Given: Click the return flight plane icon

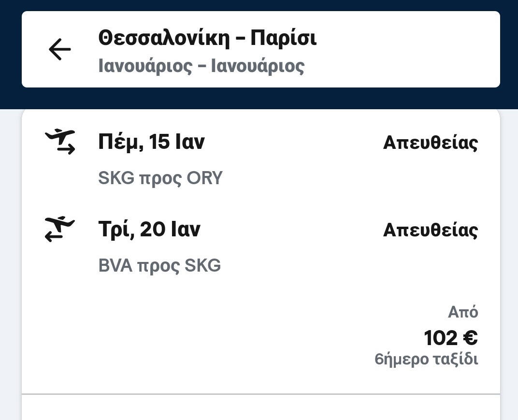Looking at the screenshot, I should (60, 229).
